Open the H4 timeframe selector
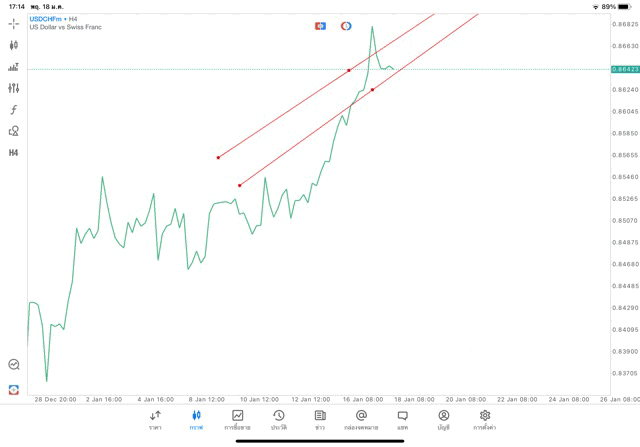The image size is (640, 447). [x=13, y=153]
